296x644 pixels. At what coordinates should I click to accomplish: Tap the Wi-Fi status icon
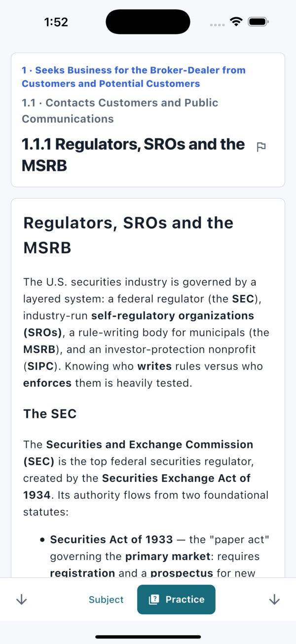(237, 22)
